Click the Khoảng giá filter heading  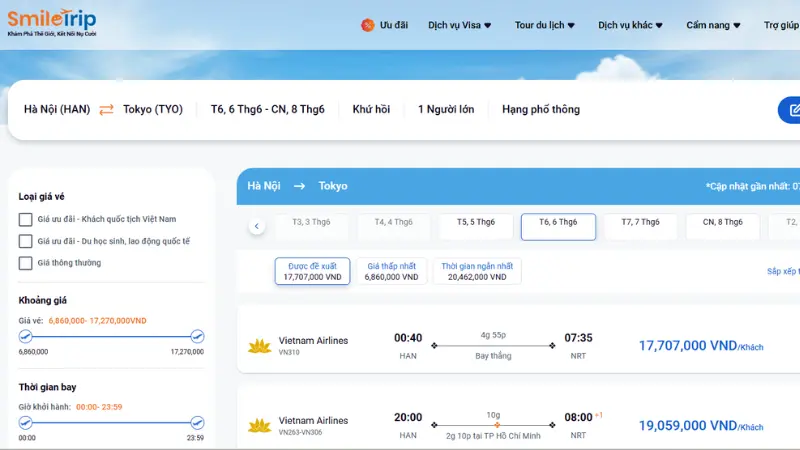click(x=42, y=301)
